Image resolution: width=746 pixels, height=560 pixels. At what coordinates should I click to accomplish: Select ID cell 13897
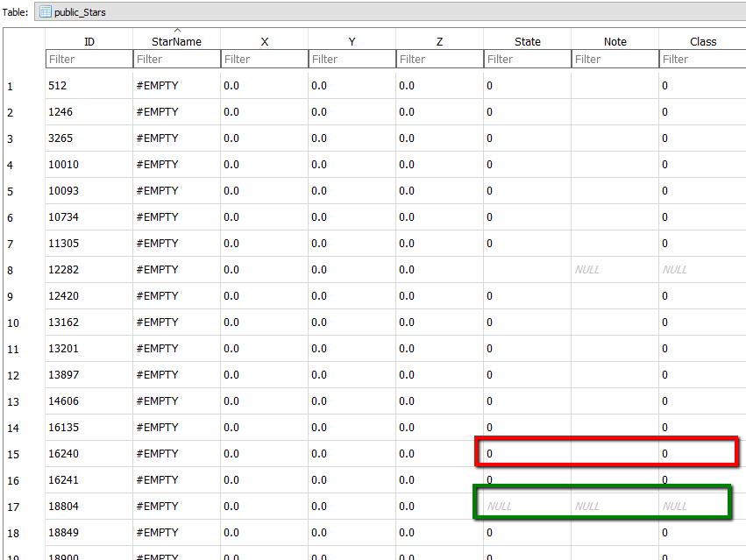click(x=89, y=375)
